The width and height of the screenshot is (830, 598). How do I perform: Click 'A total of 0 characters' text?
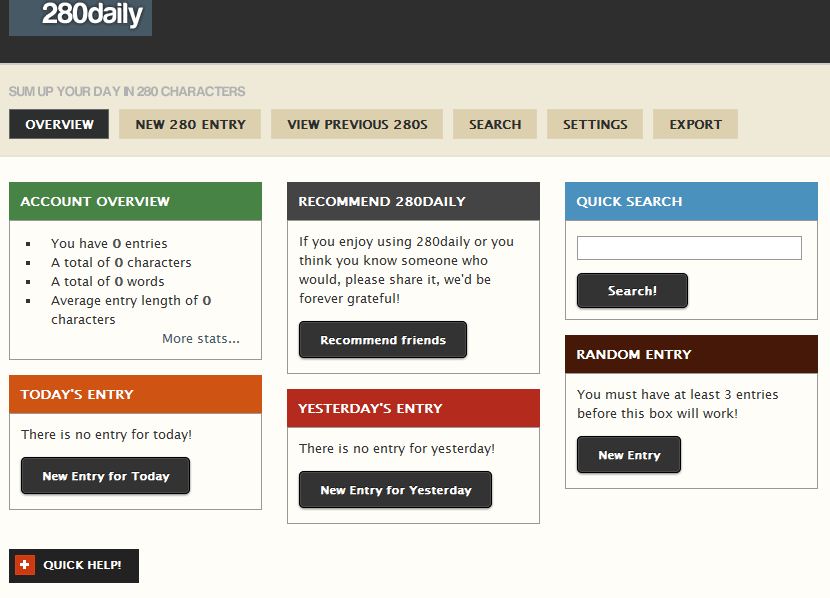121,262
